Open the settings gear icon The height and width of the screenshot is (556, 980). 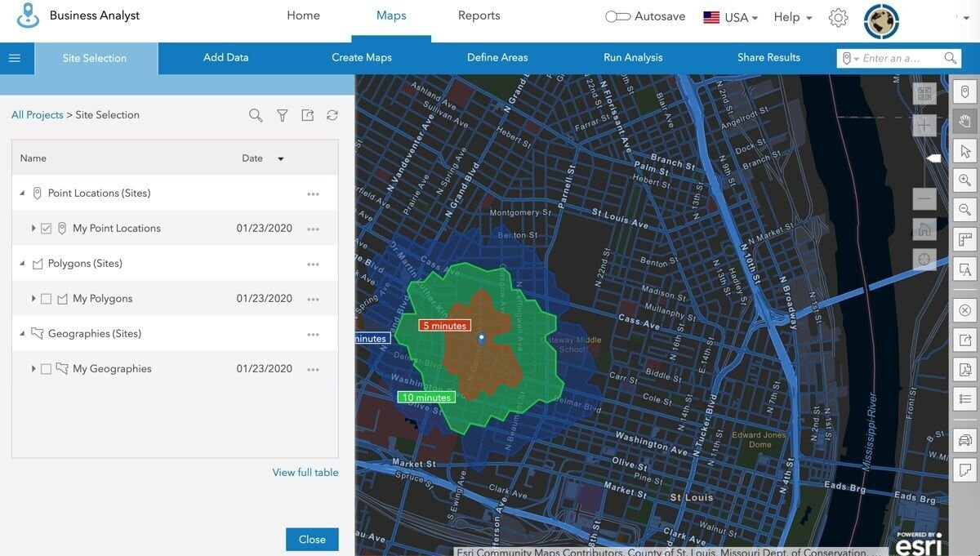click(838, 17)
